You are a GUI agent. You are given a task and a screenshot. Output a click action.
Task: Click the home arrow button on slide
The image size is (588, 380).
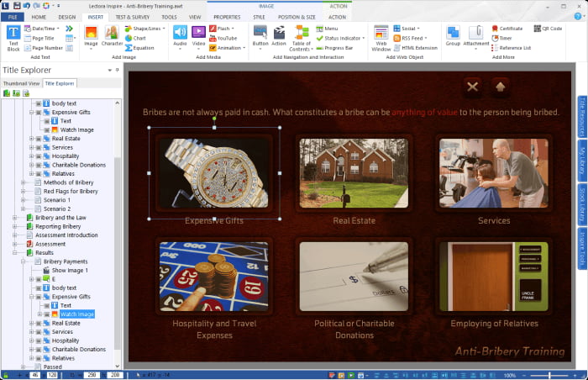(x=501, y=87)
